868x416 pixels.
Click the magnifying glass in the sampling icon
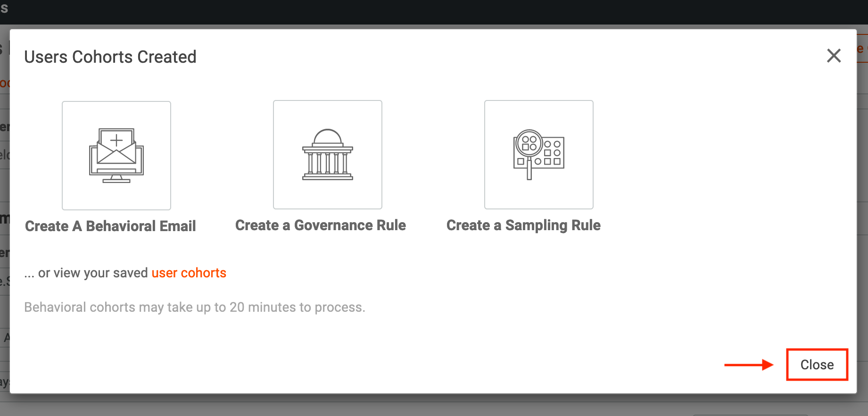click(x=529, y=143)
